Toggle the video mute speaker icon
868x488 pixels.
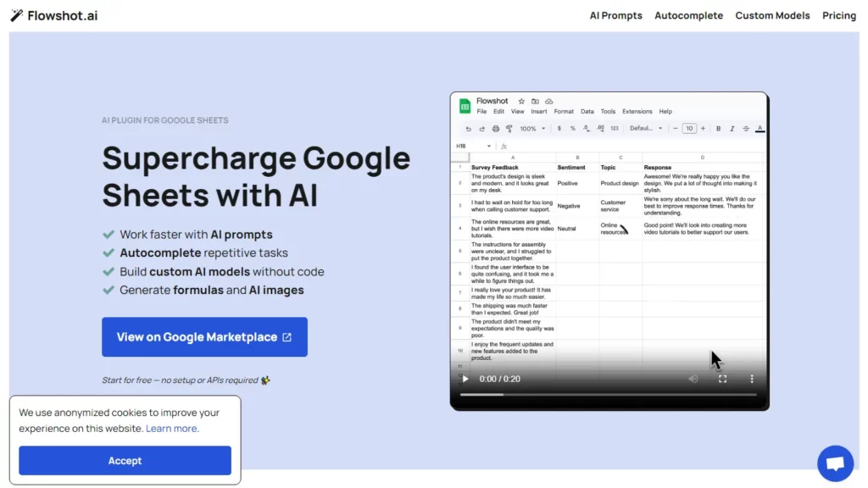(693, 380)
